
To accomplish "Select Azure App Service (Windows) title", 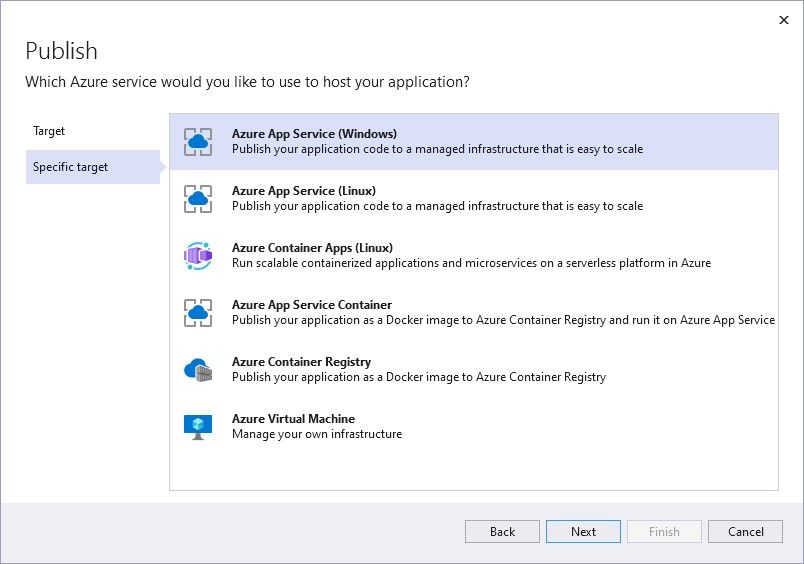I will tap(314, 134).
